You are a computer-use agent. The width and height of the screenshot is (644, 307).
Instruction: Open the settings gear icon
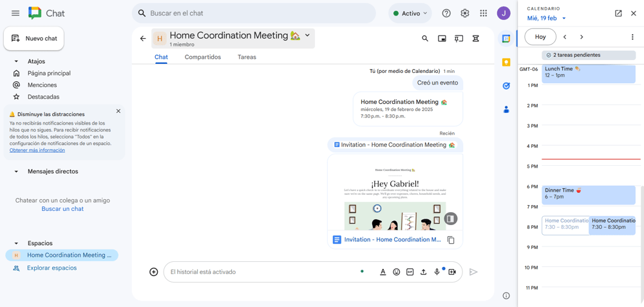tap(465, 13)
